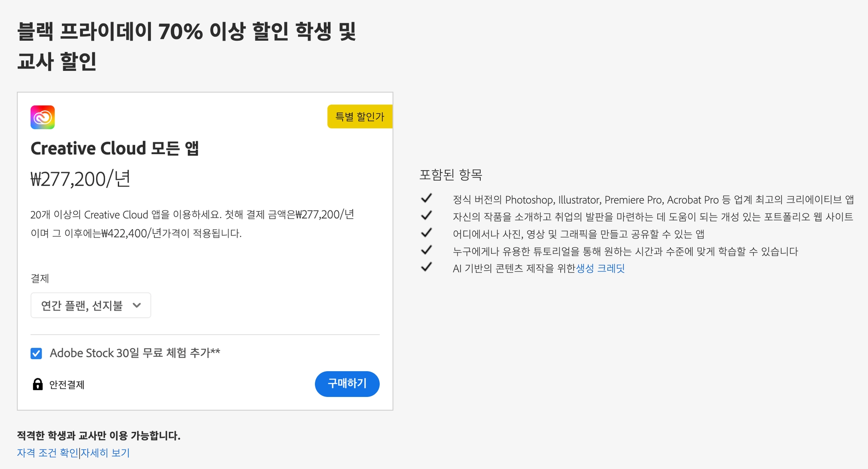868x469 pixels.
Task: Click the 안전결제 label text
Action: [x=67, y=385]
